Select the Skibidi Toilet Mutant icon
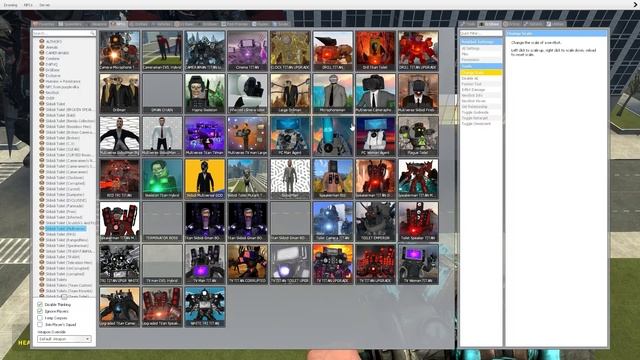The height and width of the screenshot is (360, 640). tap(247, 179)
